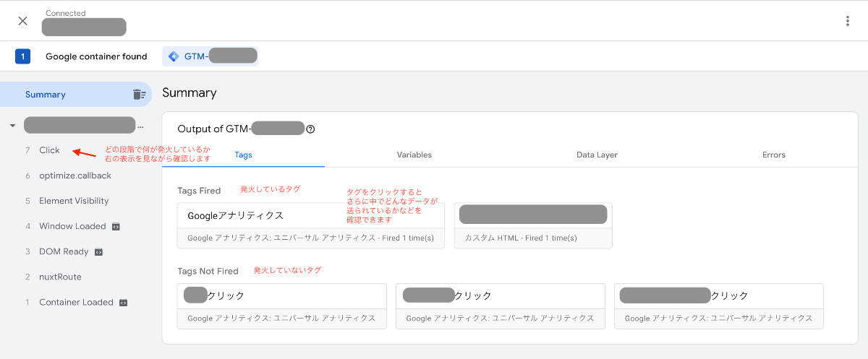Collapse the page events tree arrow
868x359 pixels.
click(x=12, y=126)
